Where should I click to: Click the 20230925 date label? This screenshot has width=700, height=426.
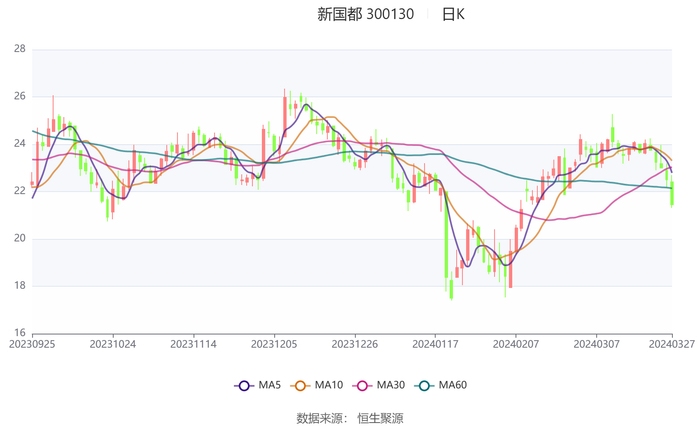(x=32, y=344)
